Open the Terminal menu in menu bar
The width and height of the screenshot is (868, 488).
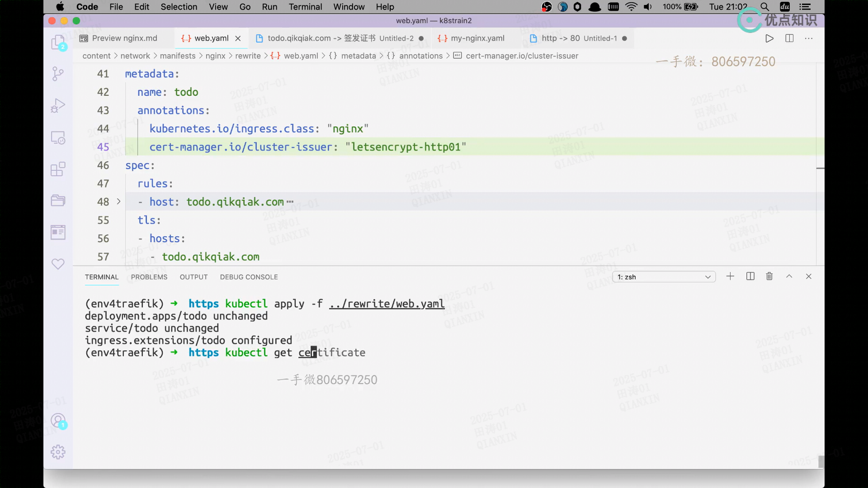tap(305, 7)
